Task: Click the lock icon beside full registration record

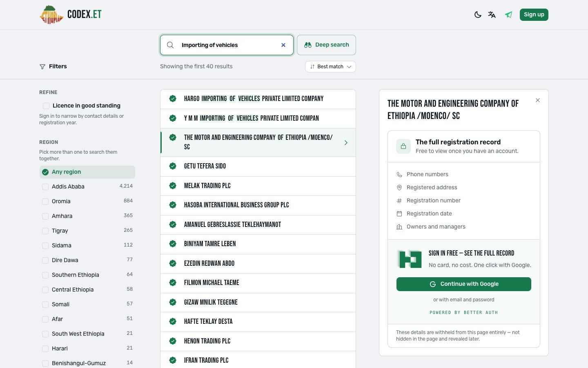Action: (403, 146)
